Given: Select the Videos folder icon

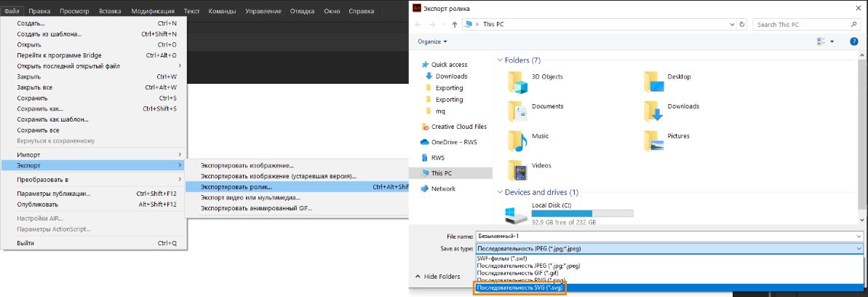Looking at the screenshot, I should pos(519,170).
